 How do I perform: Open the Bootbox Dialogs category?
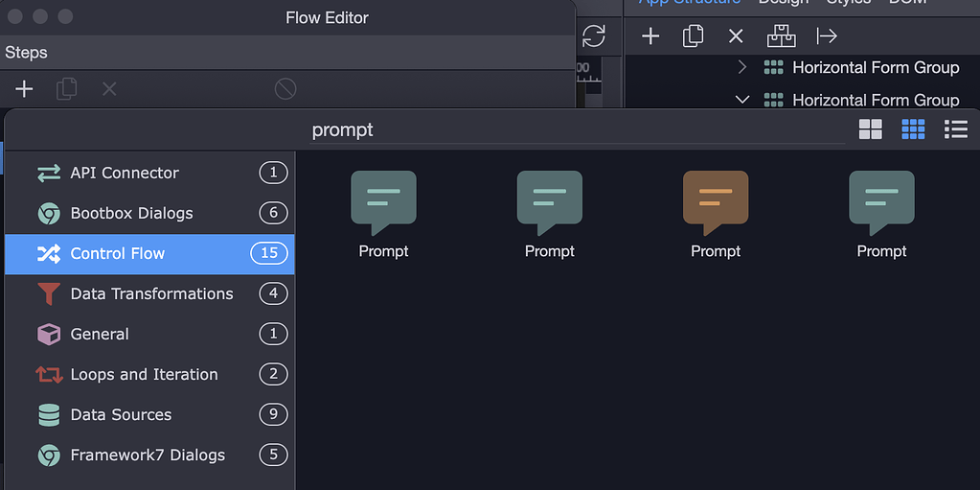131,213
